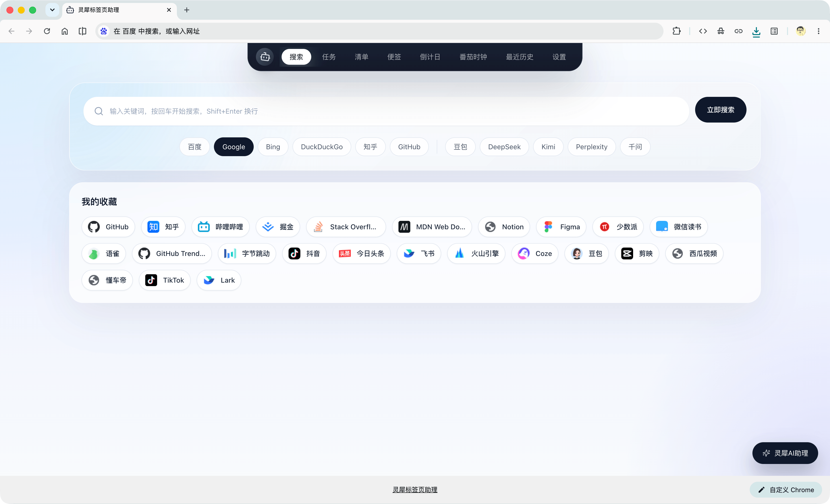This screenshot has width=830, height=504.
Task: Open the GitHub bookmark in 我的收藏
Action: point(108,227)
